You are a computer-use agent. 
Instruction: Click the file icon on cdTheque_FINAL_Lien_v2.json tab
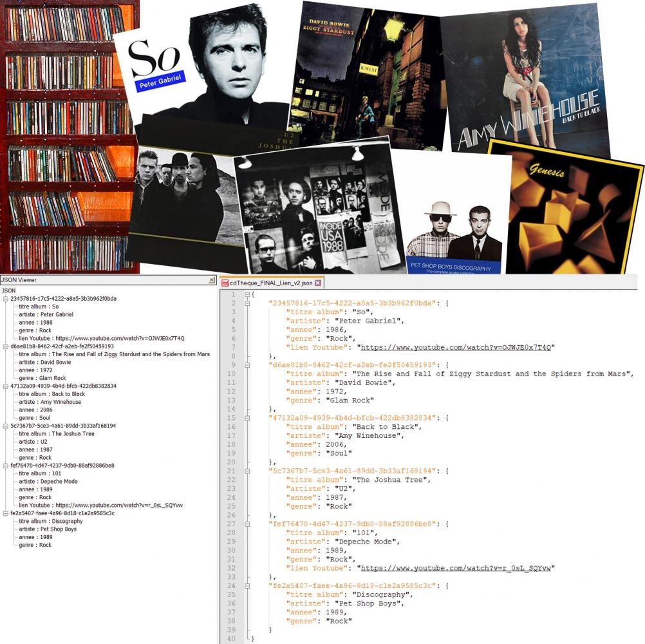point(225,283)
